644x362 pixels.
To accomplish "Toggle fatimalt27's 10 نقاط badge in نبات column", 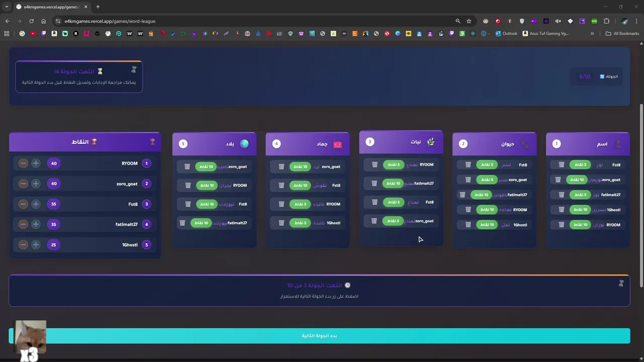I will (x=393, y=184).
